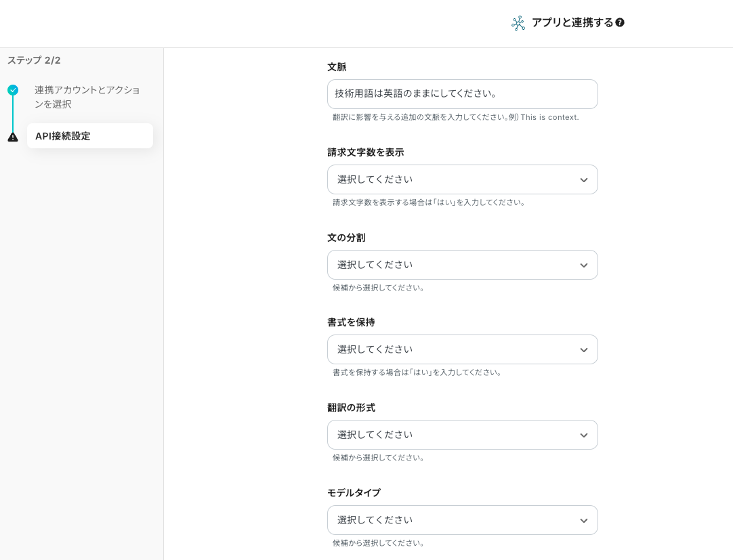Open the 請求文字数を表示 dropdown
The height and width of the screenshot is (560, 733).
click(454, 180)
